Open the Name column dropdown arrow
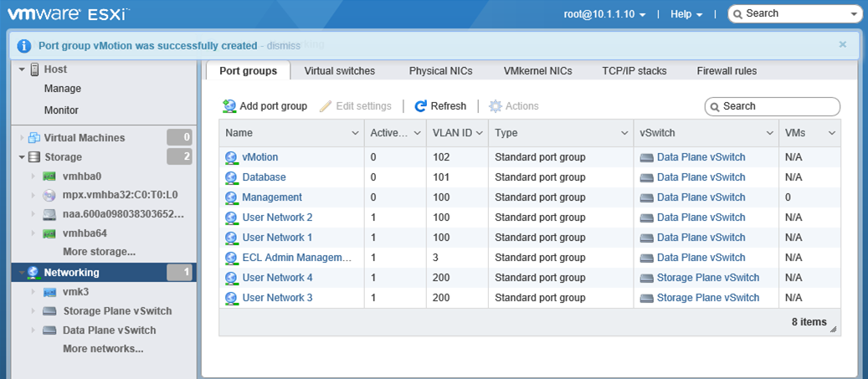This screenshot has width=868, height=379. tap(355, 133)
